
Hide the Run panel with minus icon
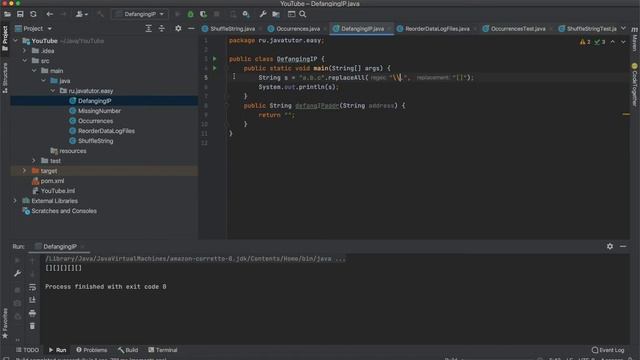(623, 247)
